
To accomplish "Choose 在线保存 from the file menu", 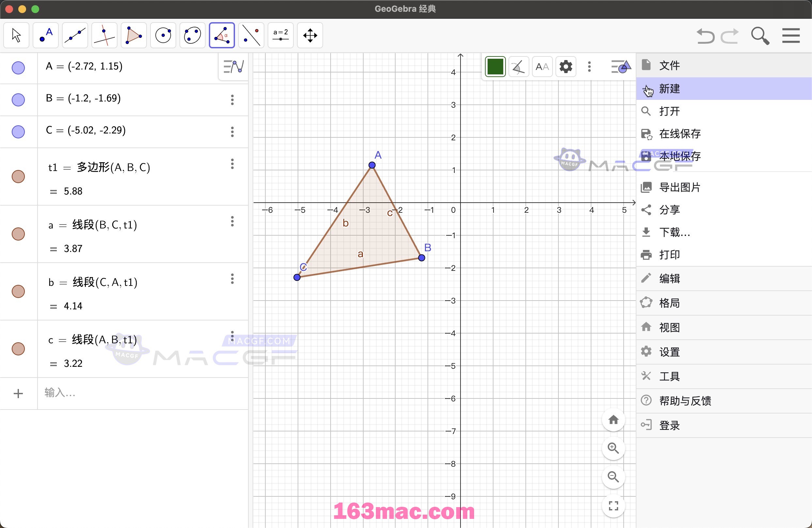I will point(724,133).
